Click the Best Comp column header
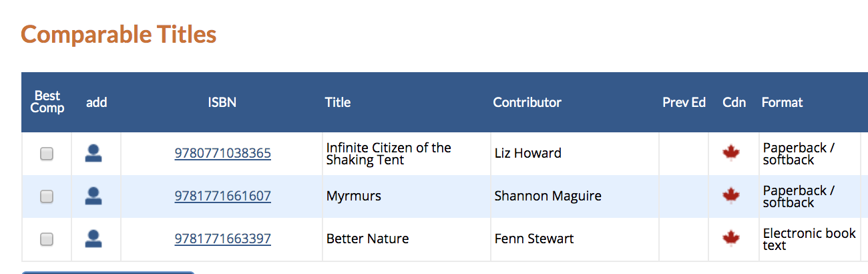The width and height of the screenshot is (868, 274). coord(47,102)
